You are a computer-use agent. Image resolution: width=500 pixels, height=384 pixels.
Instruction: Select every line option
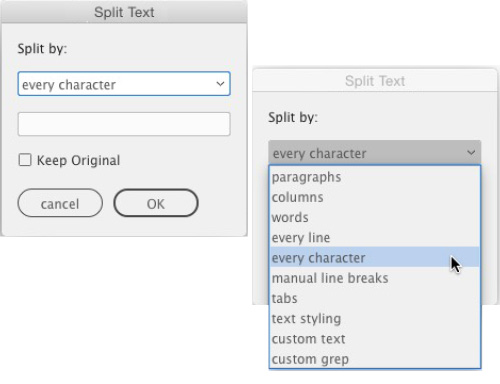(x=375, y=238)
